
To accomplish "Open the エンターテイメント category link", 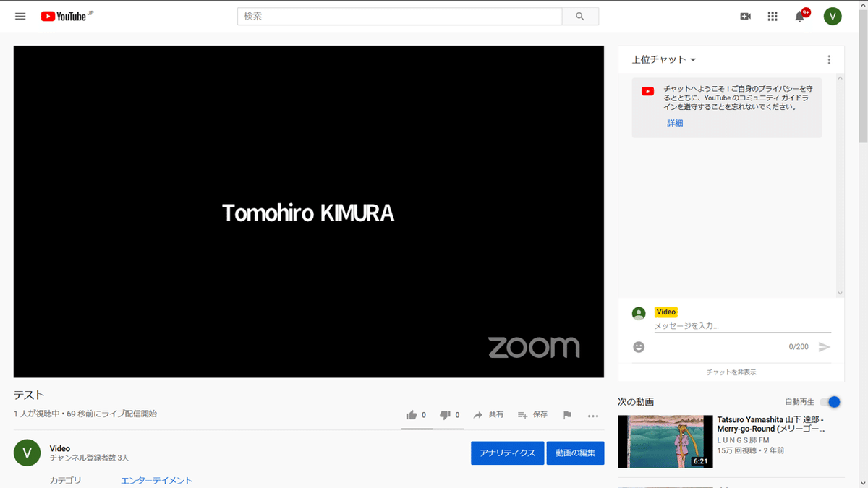I will (156, 481).
